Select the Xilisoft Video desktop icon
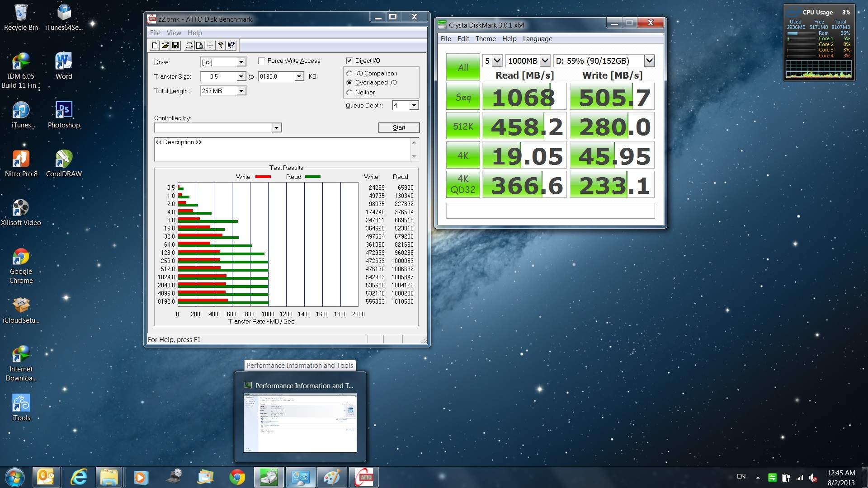This screenshot has height=488, width=868. [x=21, y=212]
